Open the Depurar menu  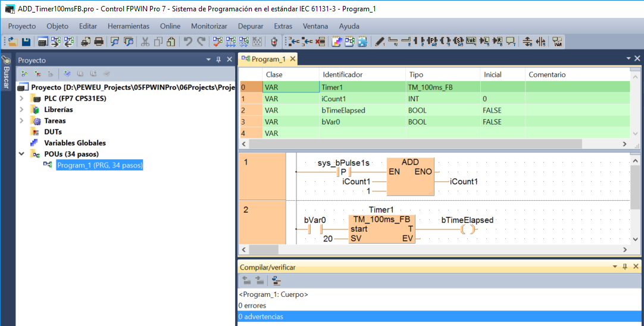(251, 26)
